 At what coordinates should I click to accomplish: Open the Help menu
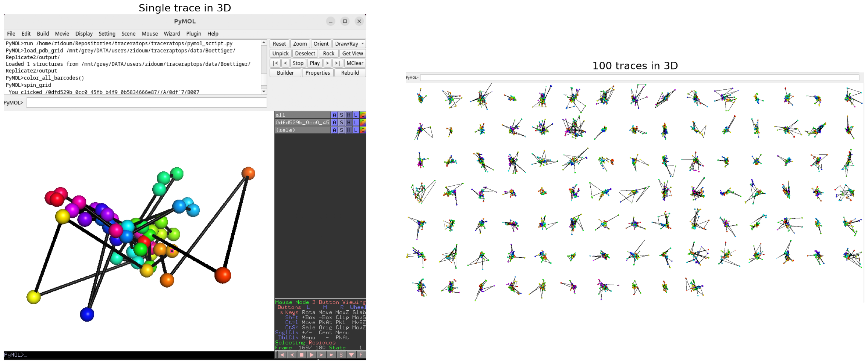coord(213,34)
